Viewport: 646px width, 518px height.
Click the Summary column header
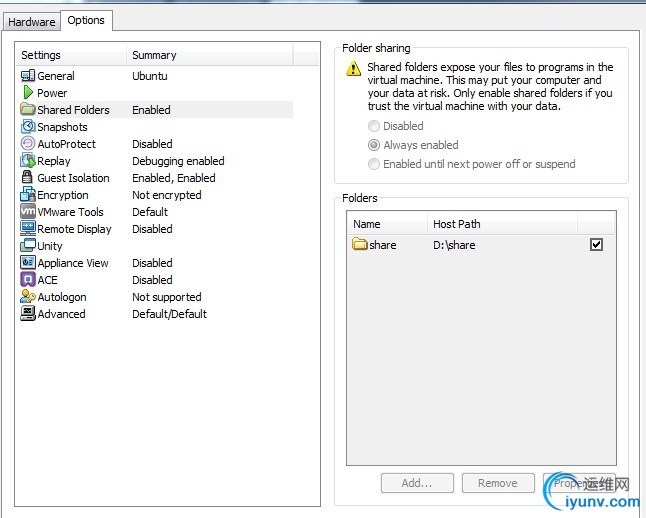click(x=210, y=55)
